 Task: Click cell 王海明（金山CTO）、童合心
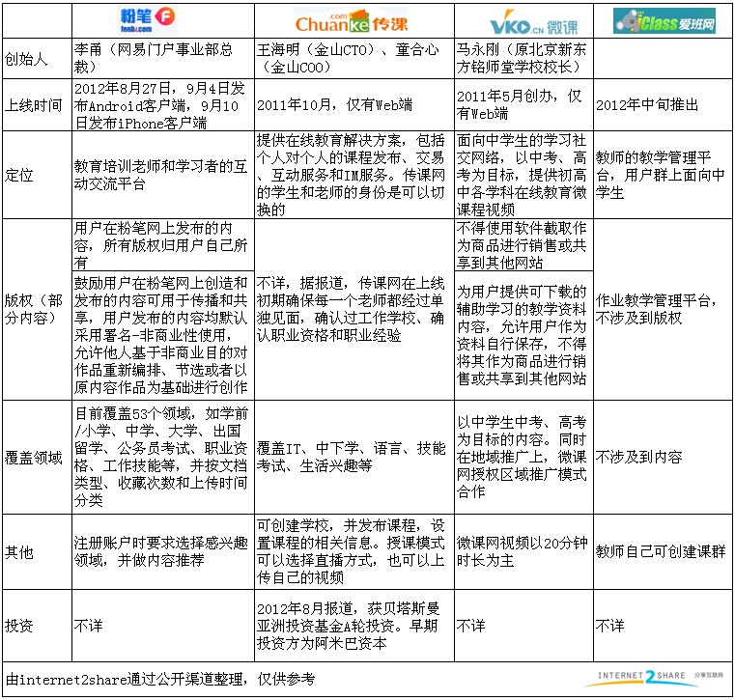point(354,59)
